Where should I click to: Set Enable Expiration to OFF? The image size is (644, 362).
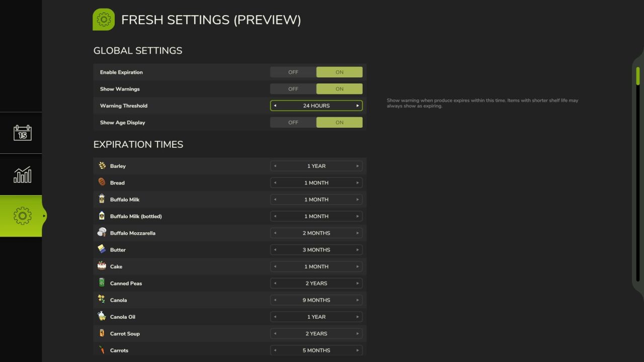click(293, 72)
